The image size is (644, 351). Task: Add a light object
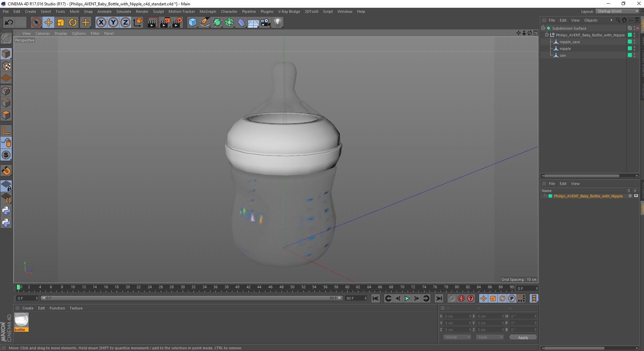[278, 23]
